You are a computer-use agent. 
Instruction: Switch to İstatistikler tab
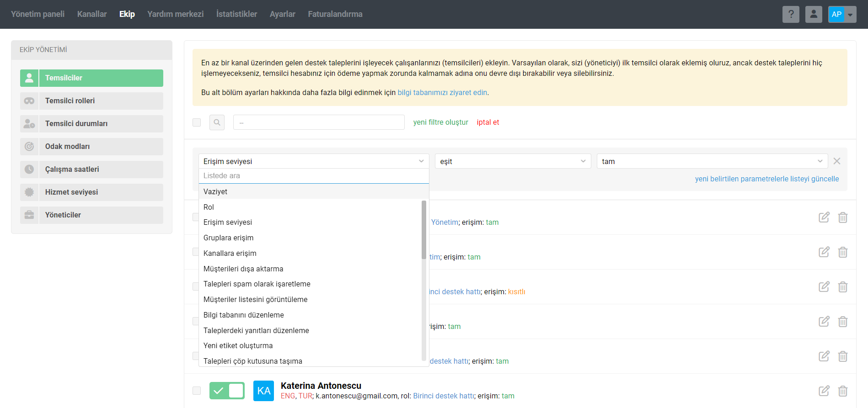click(x=236, y=14)
